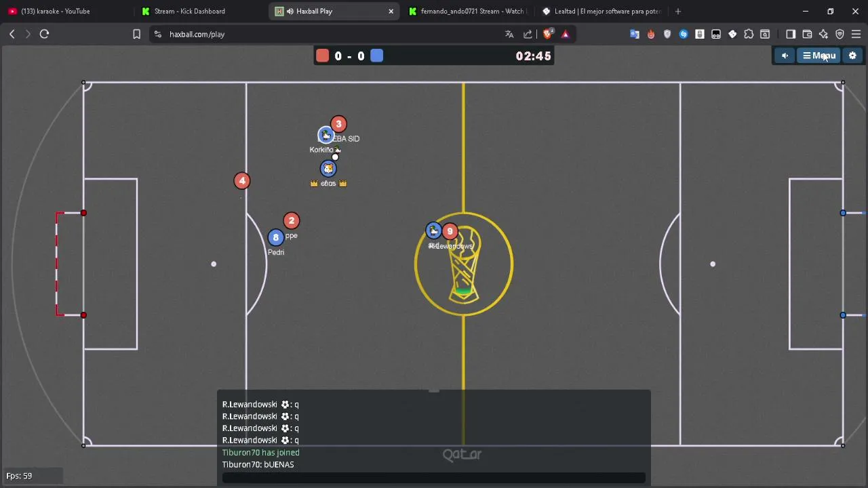Go back to the previous page
This screenshot has height=488, width=868.
12,34
